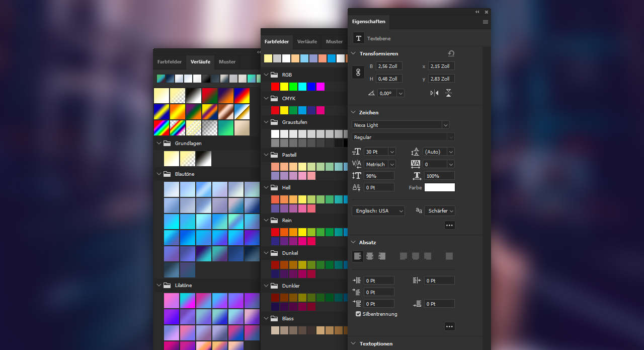This screenshot has width=644, height=350.
Task: Collapse the Graustufen swatch group
Action: click(266, 122)
